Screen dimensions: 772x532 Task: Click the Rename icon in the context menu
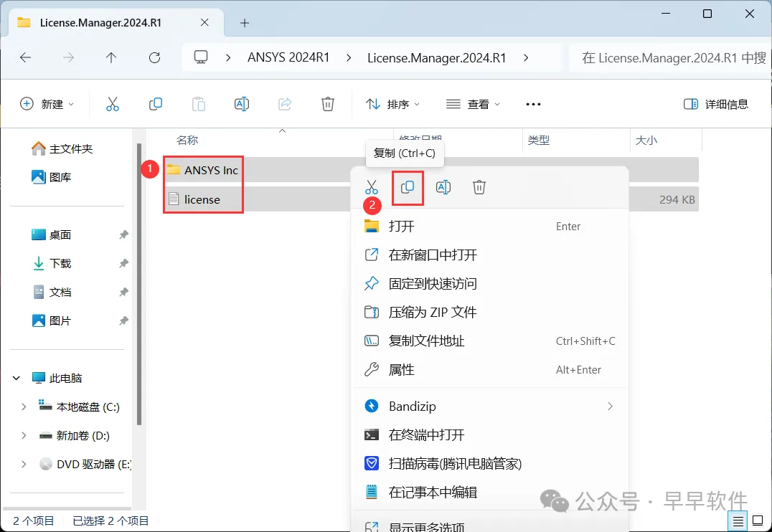(443, 187)
